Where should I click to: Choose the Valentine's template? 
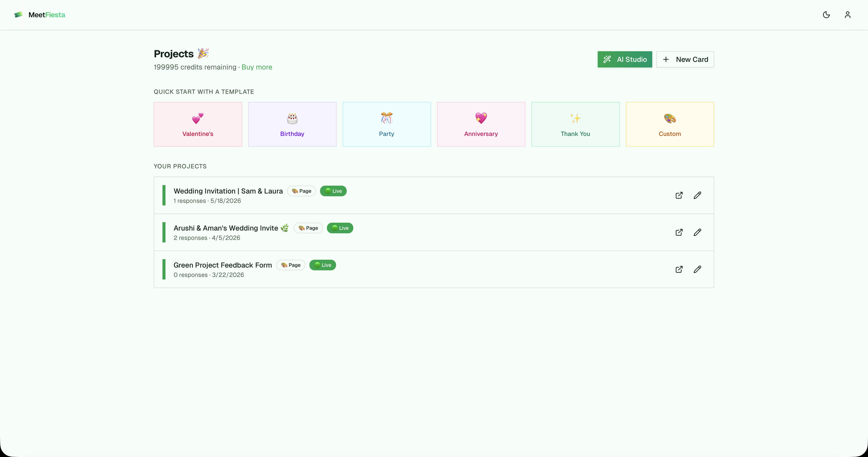(x=198, y=124)
